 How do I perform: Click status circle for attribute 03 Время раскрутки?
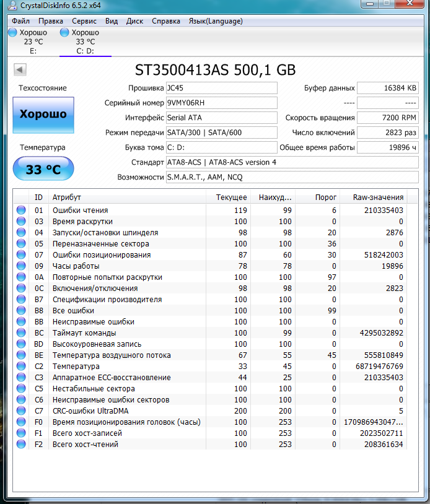click(x=21, y=222)
